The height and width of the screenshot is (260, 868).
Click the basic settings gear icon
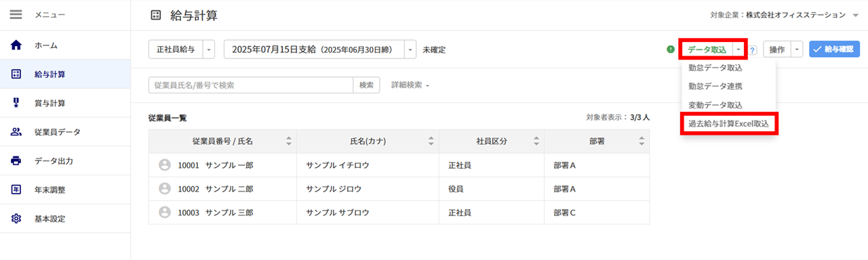tap(17, 219)
